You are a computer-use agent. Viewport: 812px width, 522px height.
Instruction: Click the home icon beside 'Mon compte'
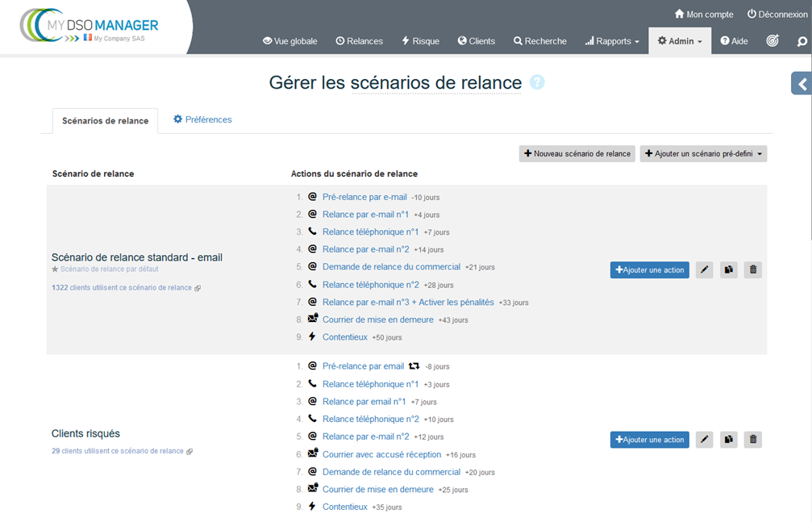click(678, 14)
